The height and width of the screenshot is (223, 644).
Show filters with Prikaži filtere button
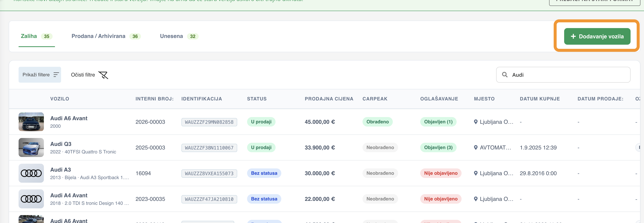click(40, 75)
